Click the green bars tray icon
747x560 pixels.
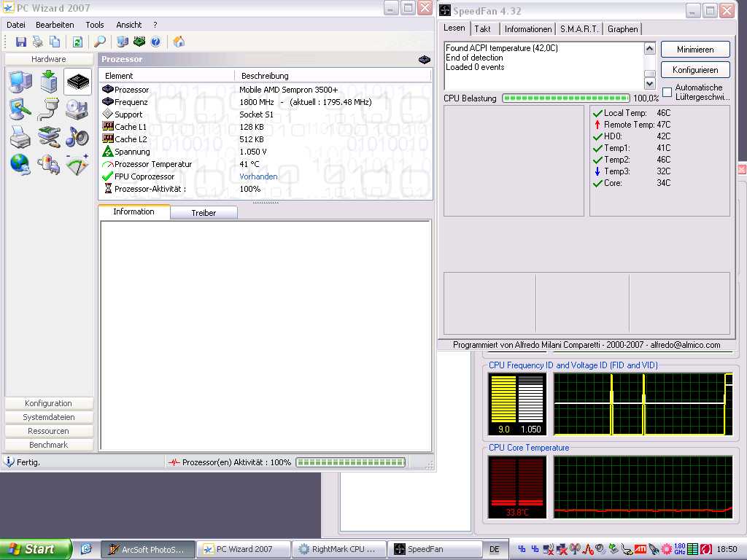[x=693, y=549]
